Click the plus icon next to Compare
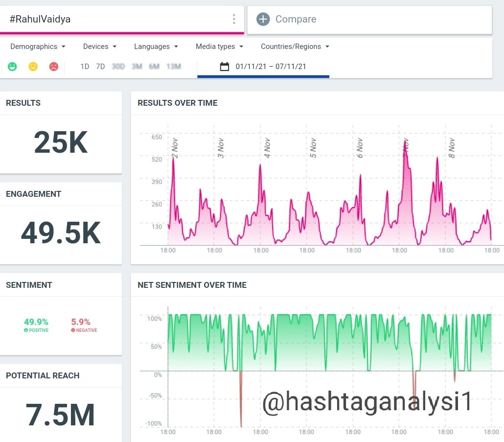The image size is (504, 442). click(263, 19)
